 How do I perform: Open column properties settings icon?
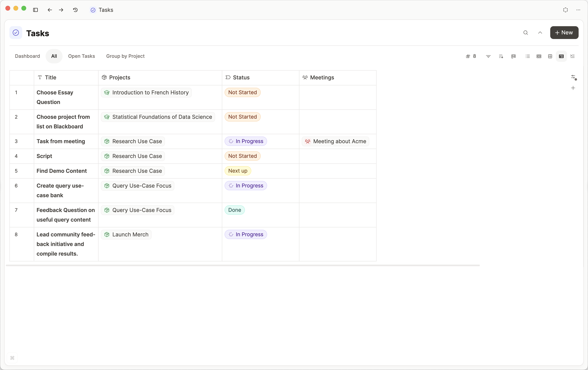573,77
